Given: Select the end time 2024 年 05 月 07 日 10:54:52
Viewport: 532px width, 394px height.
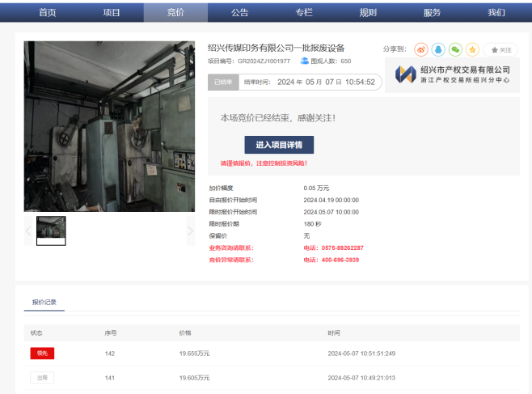Looking at the screenshot, I should tap(326, 83).
